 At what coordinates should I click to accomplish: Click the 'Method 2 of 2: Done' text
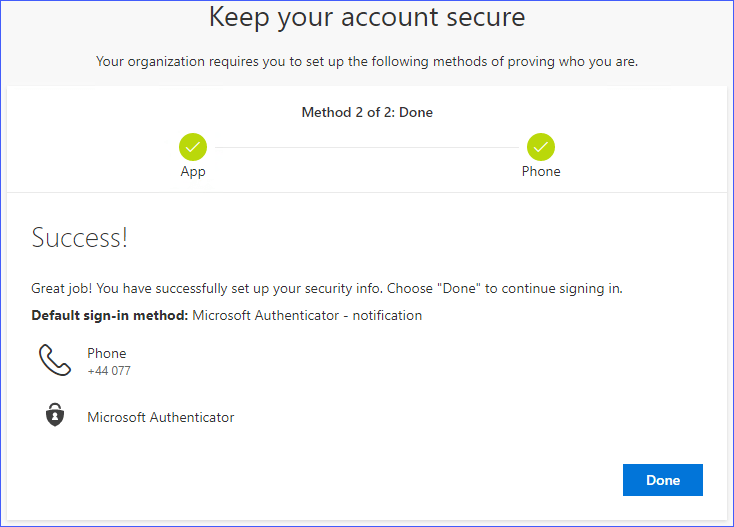[x=367, y=113]
